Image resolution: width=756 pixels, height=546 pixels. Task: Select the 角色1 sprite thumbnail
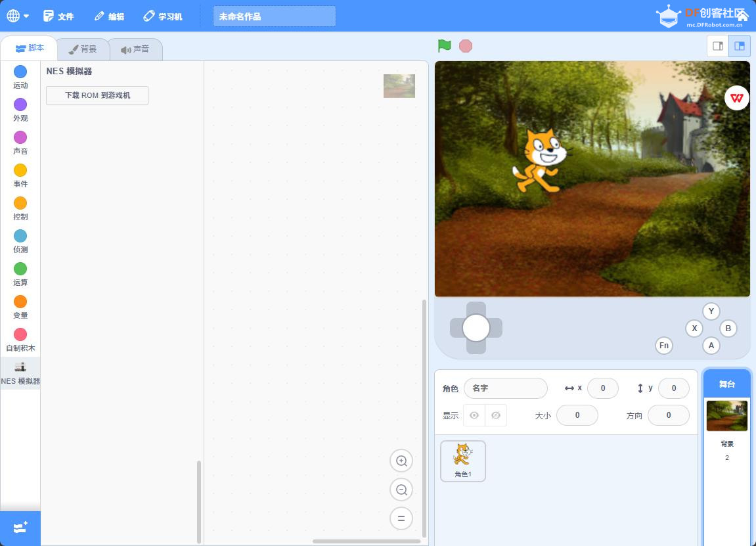coord(463,461)
